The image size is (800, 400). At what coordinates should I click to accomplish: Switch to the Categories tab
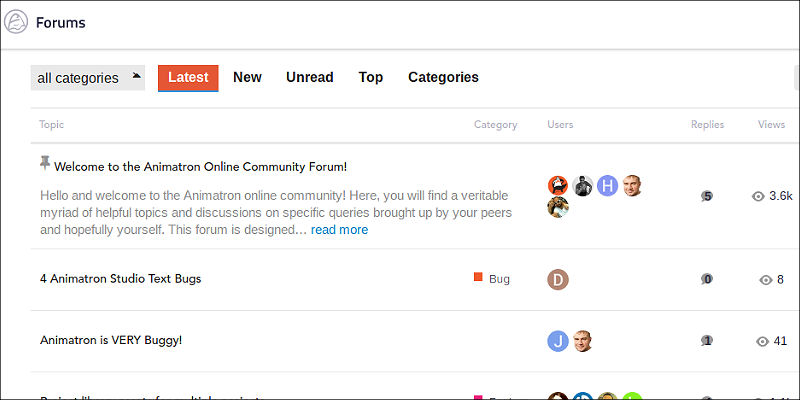click(x=443, y=78)
